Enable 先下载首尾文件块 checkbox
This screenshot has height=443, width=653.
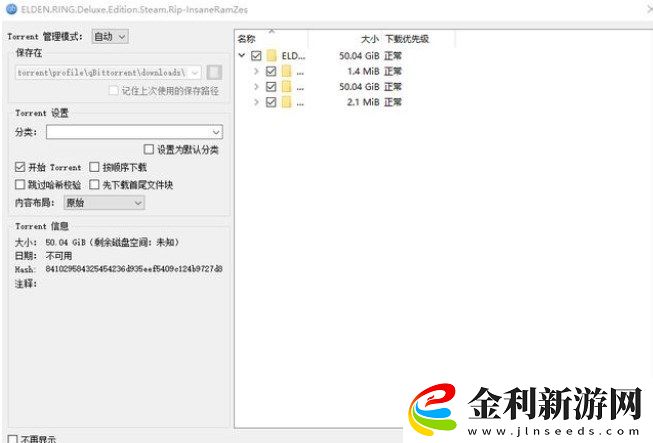(95, 184)
